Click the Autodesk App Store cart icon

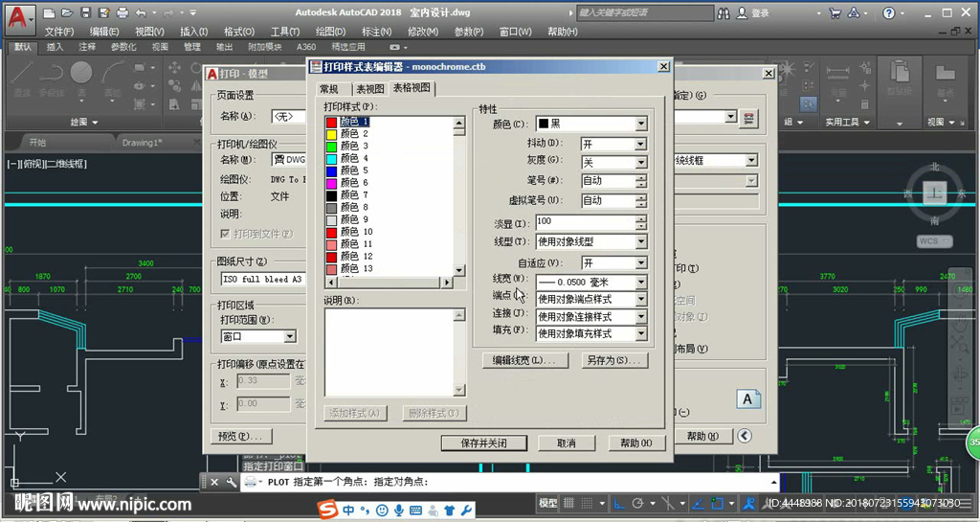tap(835, 13)
